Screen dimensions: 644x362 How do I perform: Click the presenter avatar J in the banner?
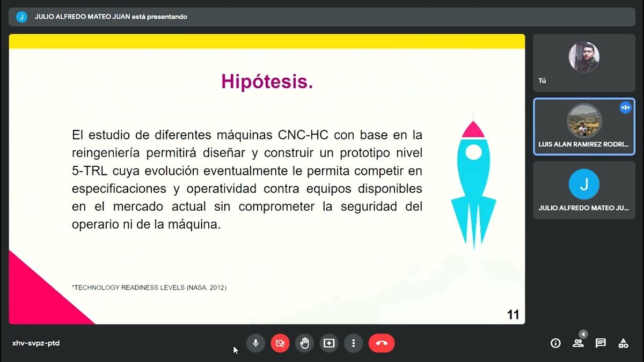(21, 17)
